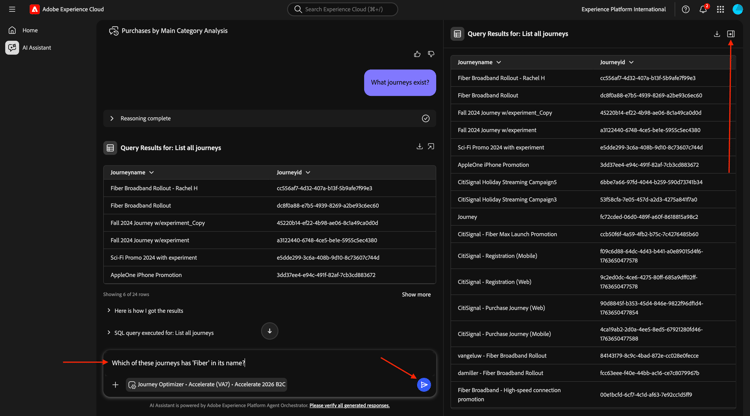The width and height of the screenshot is (750, 416).
Task: Click the What journeys exist? message bubble
Action: point(400,82)
